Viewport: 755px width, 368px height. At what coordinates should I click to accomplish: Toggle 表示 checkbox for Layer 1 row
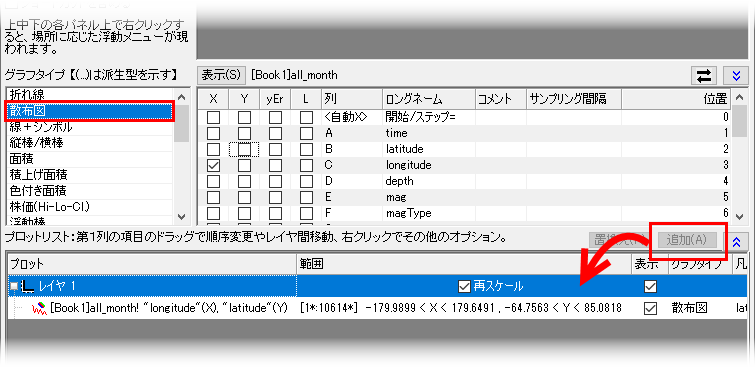coord(650,287)
